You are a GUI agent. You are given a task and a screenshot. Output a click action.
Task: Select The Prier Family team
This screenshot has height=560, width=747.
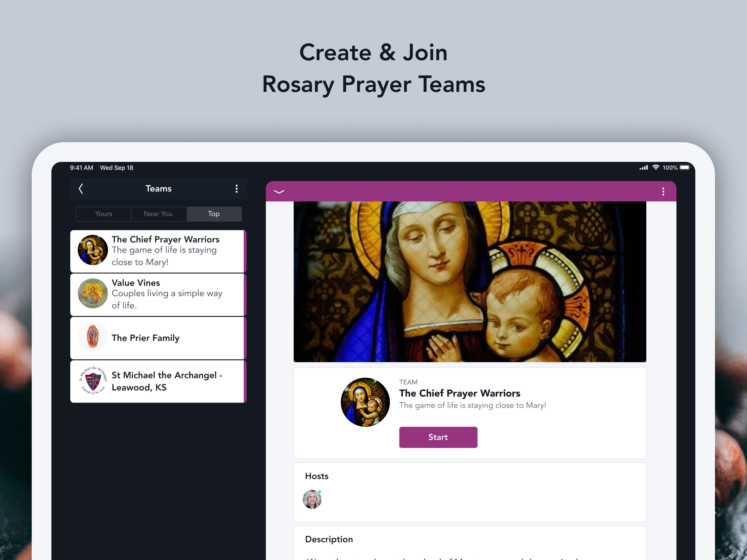click(158, 338)
